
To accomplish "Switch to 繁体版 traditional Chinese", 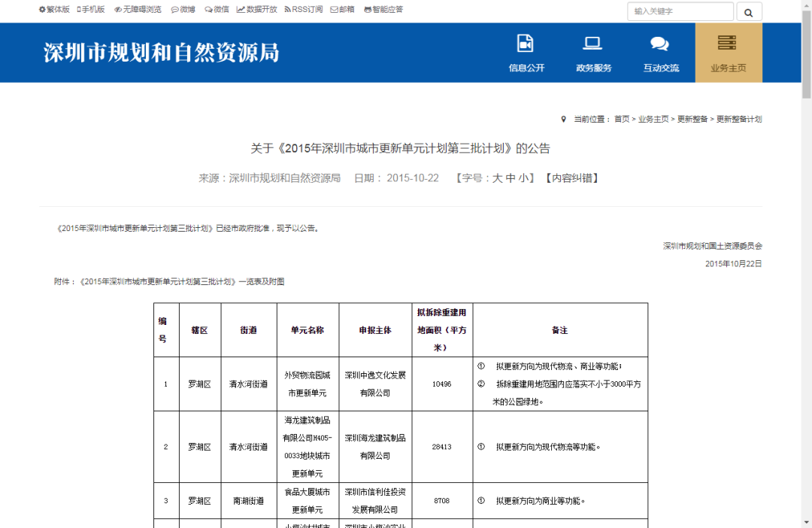I will pyautogui.click(x=54, y=10).
